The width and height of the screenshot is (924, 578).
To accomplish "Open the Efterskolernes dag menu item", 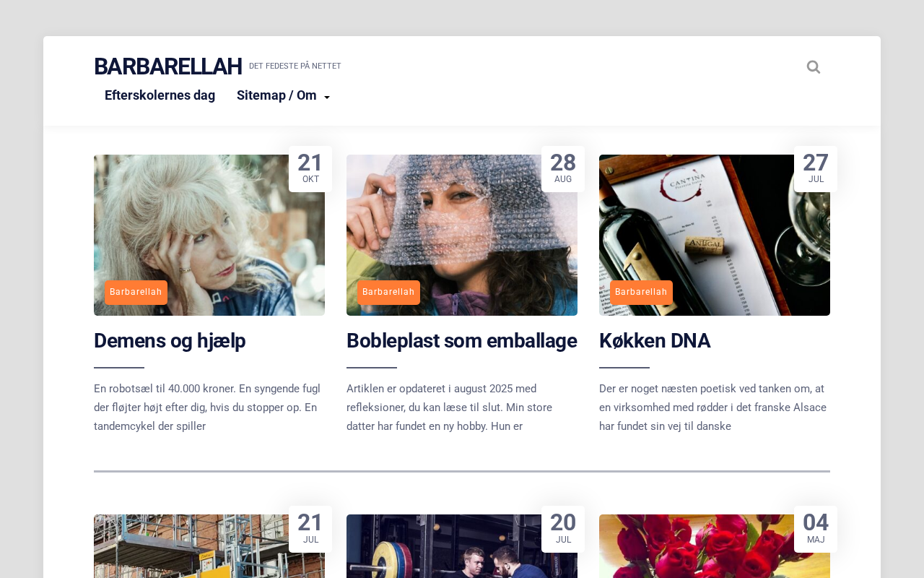I will pos(160,95).
